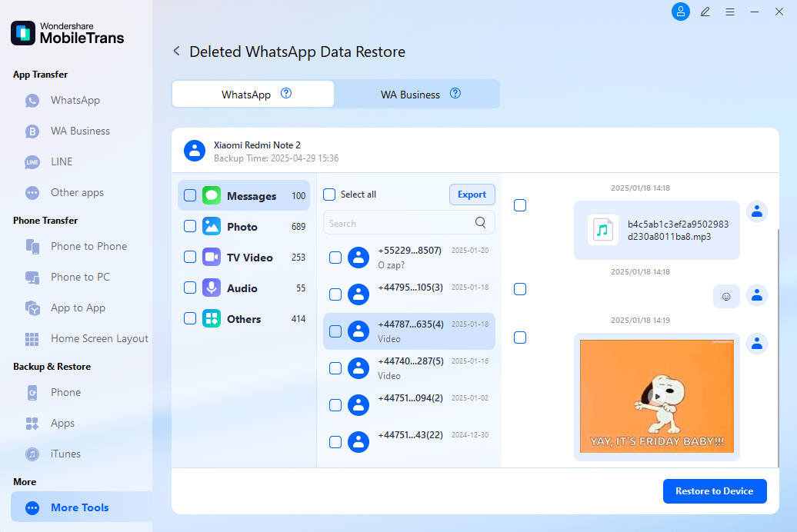This screenshot has width=797, height=532.
Task: Play the Snoopy Friday video thumbnail
Action: 657,397
